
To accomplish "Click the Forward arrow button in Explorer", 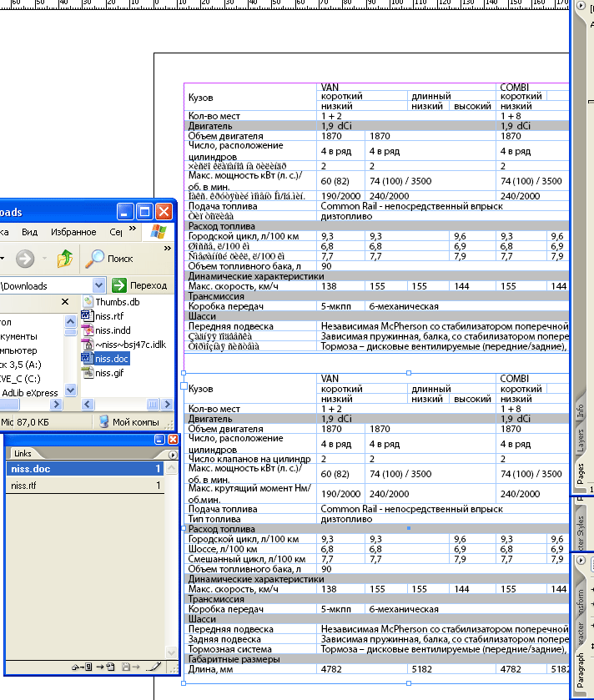I will point(25,259).
